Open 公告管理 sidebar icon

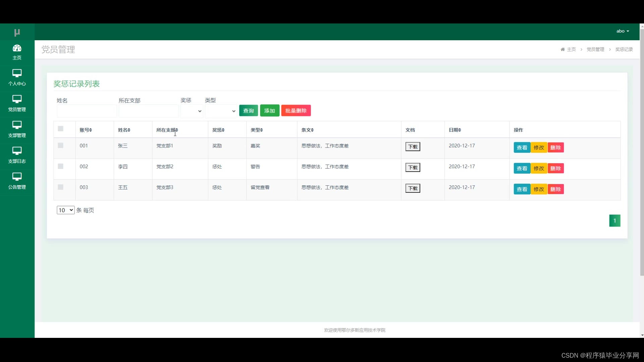17,176
